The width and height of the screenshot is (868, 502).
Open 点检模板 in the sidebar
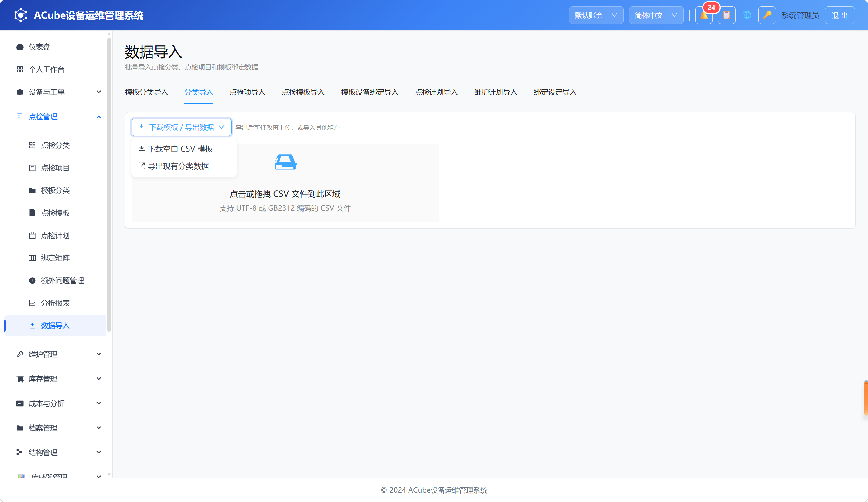click(x=55, y=213)
